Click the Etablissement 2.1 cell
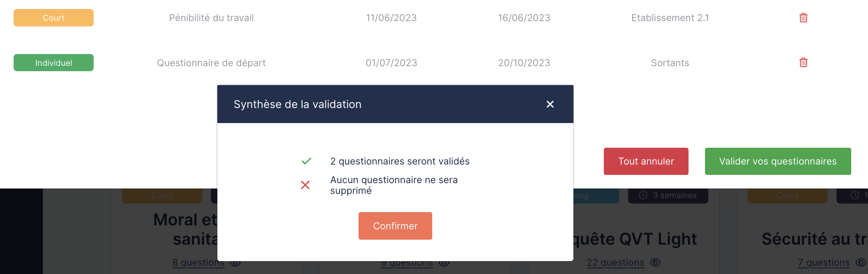The width and height of the screenshot is (868, 274). pyautogui.click(x=670, y=18)
